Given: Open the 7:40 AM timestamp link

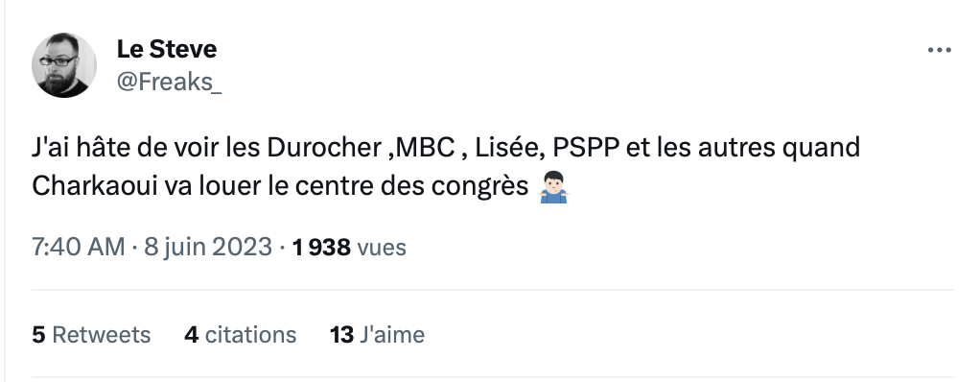Looking at the screenshot, I should coord(79,247).
